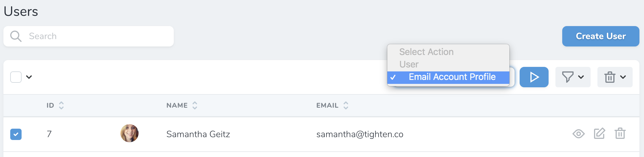Viewport: 644px width, 157px height.
Task: Click Samantha Geitz's avatar photo
Action: tap(129, 133)
